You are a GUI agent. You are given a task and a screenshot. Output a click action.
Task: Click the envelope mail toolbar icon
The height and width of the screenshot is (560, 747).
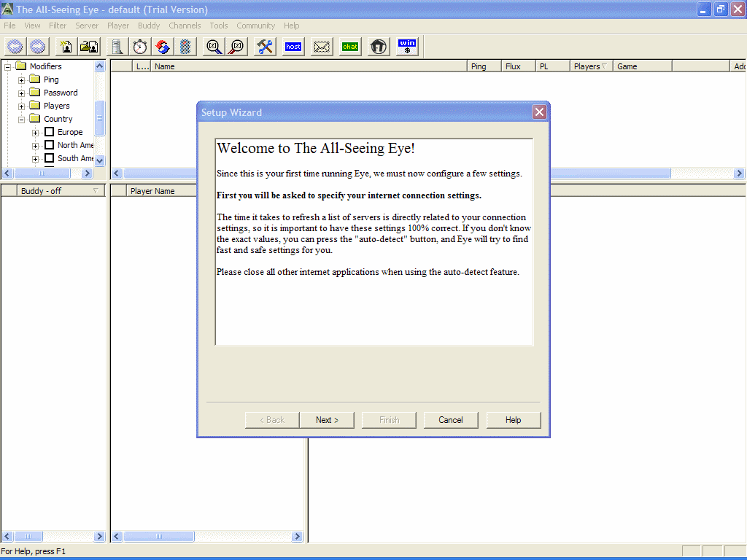click(x=322, y=47)
